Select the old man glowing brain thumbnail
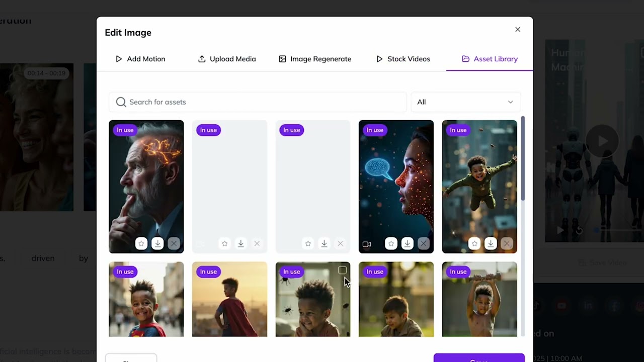 (146, 187)
